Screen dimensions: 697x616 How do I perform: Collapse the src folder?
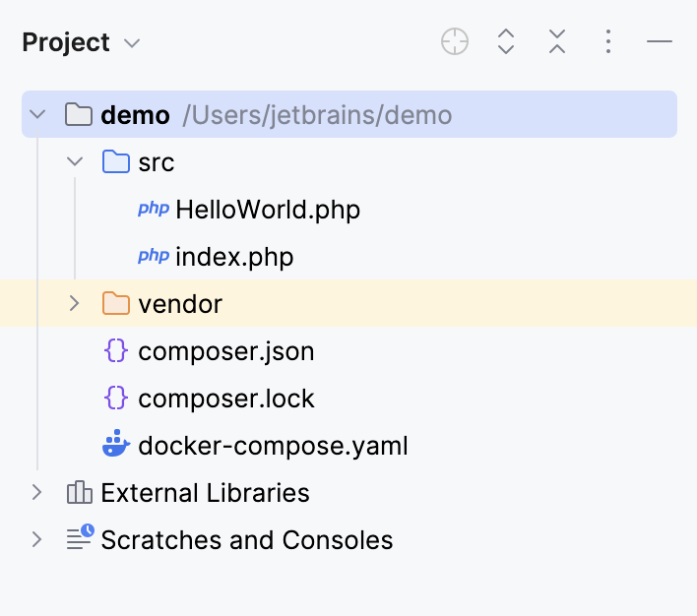tap(75, 161)
